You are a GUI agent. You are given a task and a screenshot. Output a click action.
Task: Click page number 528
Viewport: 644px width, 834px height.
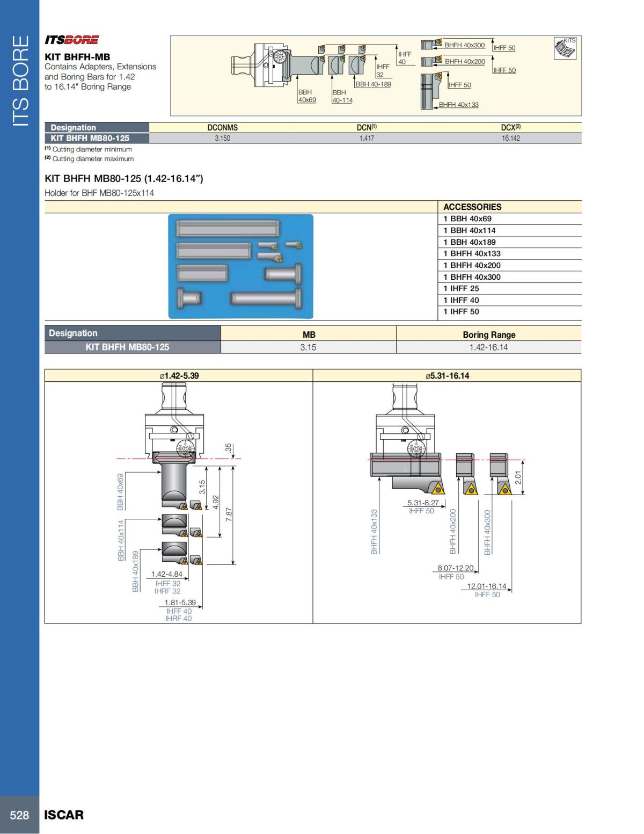tap(19, 815)
